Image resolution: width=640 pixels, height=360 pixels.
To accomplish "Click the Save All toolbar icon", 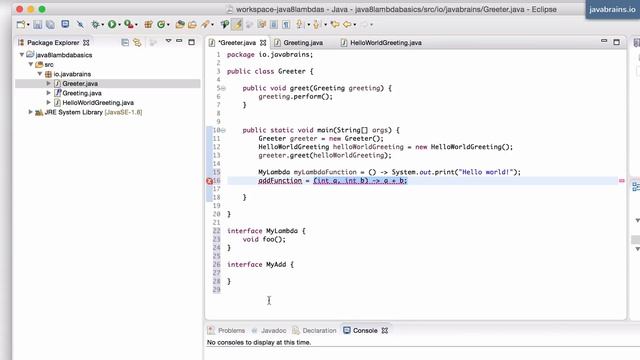I will 50,24.
